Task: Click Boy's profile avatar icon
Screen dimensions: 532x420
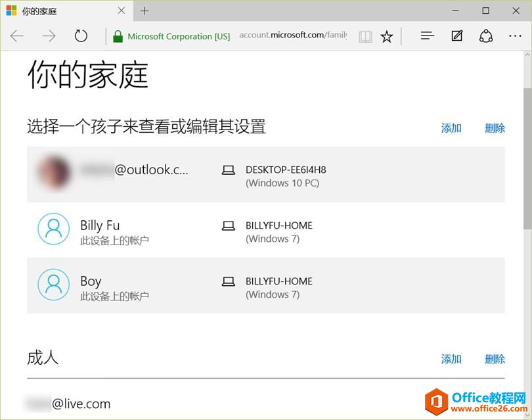Action: coord(54,285)
